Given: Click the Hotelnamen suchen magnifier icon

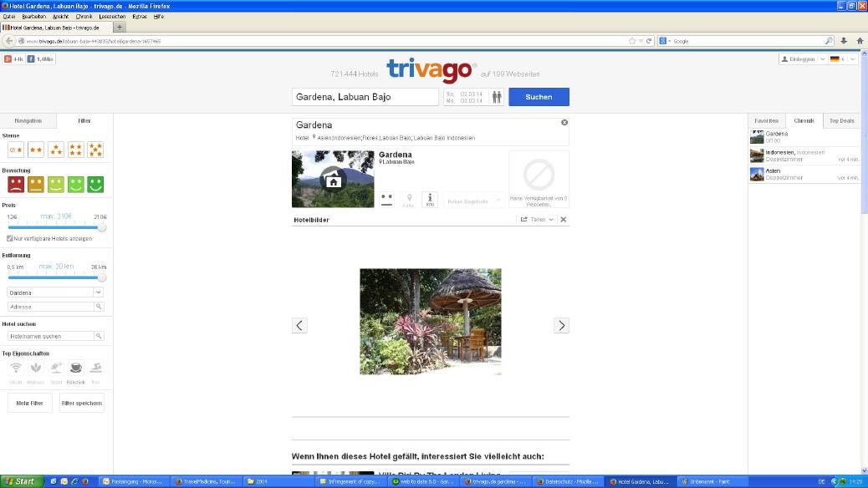Looking at the screenshot, I should click(x=99, y=336).
